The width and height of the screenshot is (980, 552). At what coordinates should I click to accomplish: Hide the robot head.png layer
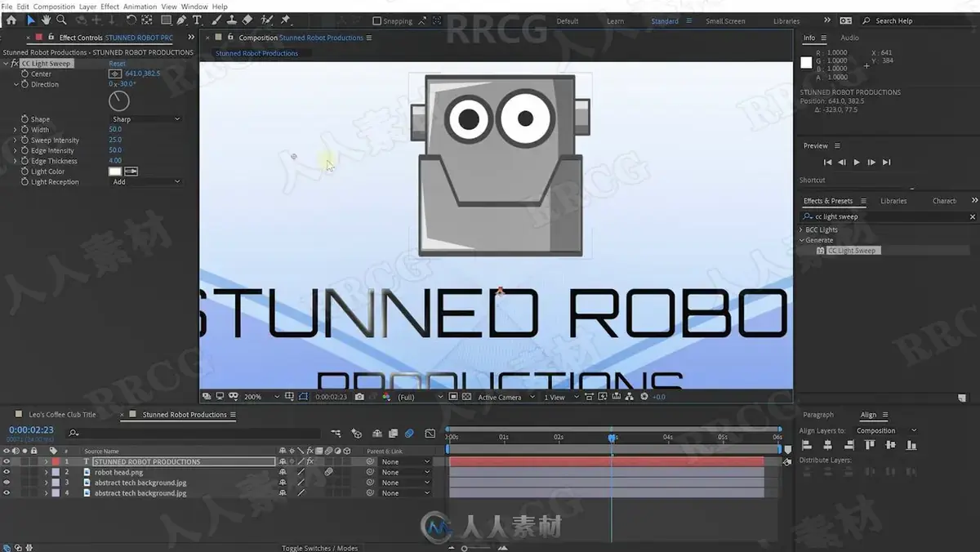pyautogui.click(x=7, y=472)
